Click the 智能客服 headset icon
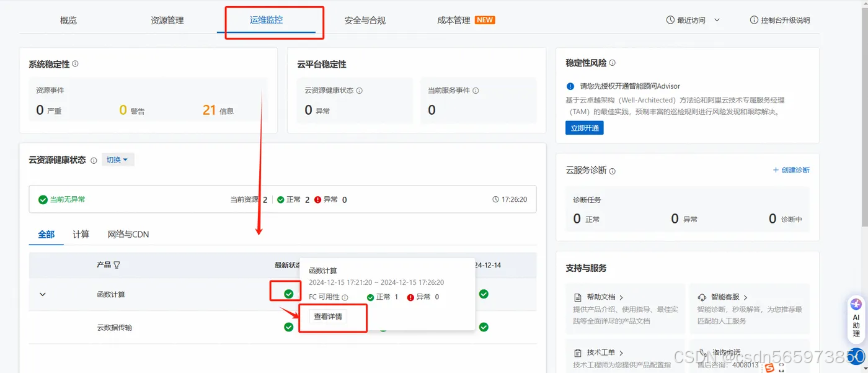The width and height of the screenshot is (868, 373). tap(702, 297)
